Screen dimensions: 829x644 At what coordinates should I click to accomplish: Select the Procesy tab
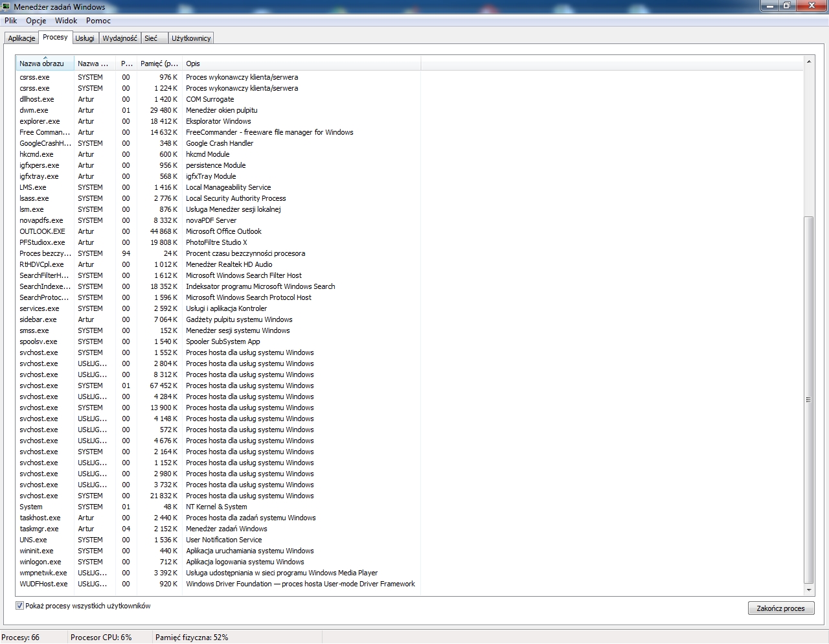pyautogui.click(x=55, y=37)
